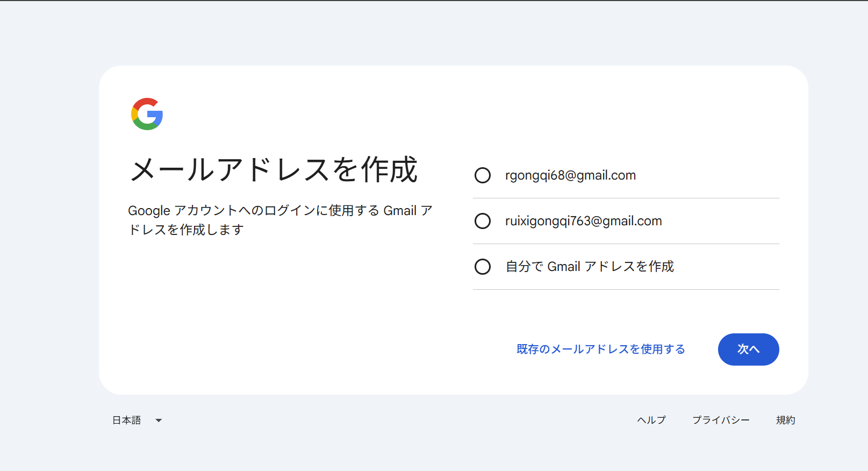Choose the ruixigongqi763@gmail.com radio option
This screenshot has width=868, height=471.
click(x=483, y=221)
